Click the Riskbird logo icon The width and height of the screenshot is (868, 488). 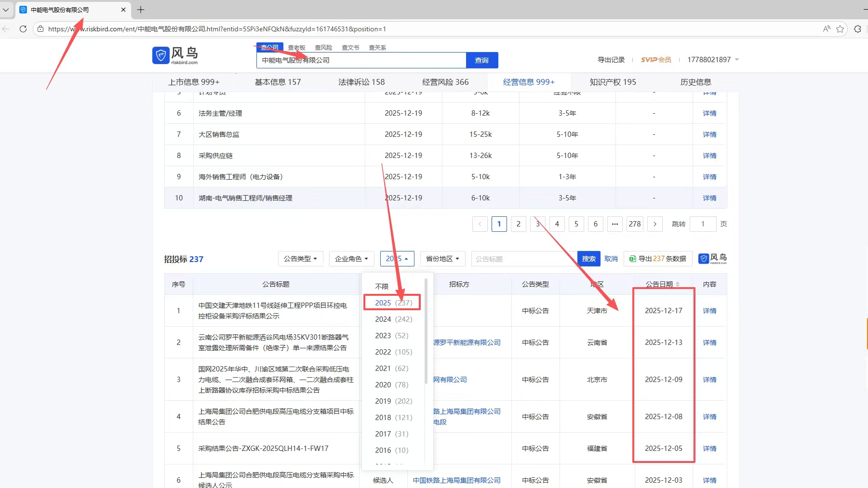pyautogui.click(x=161, y=55)
